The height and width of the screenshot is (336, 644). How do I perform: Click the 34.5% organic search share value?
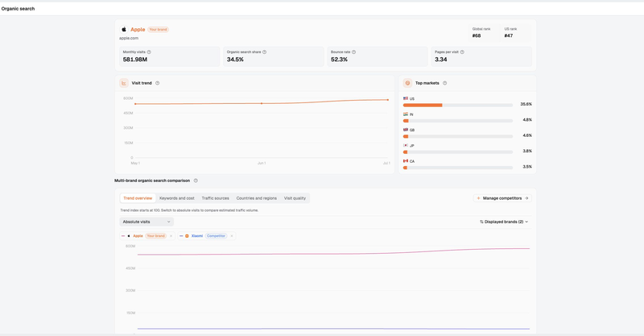[x=235, y=60]
